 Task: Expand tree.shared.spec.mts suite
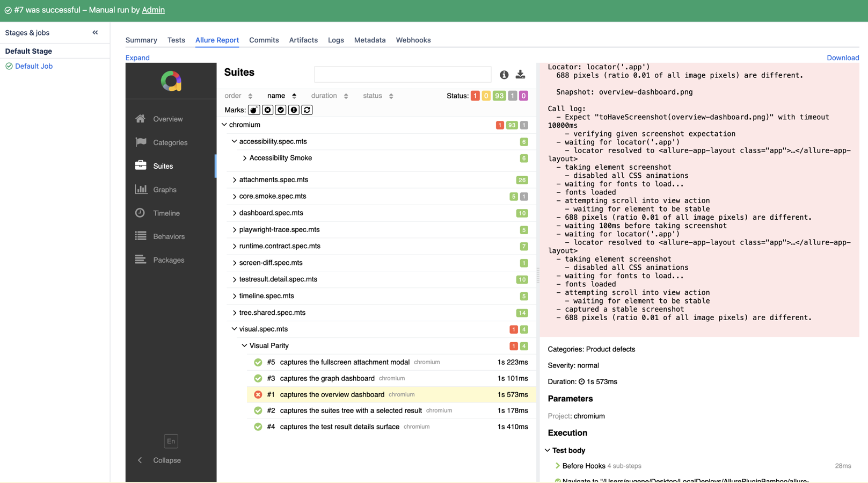click(235, 313)
